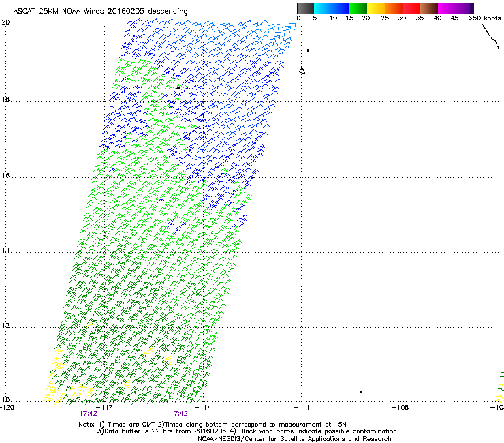Click the latitude label '16'
Image resolution: width=504 pixels, height=443 pixels.
[5, 175]
